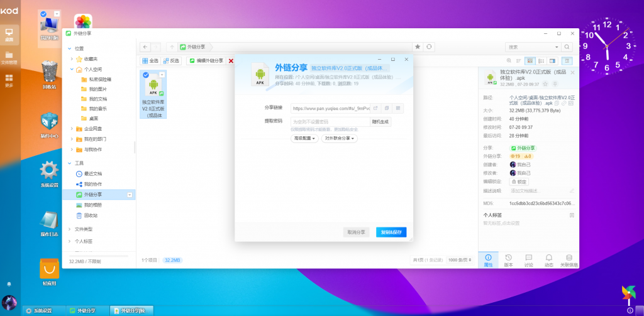Switch to the 讨论 tab

click(528, 260)
